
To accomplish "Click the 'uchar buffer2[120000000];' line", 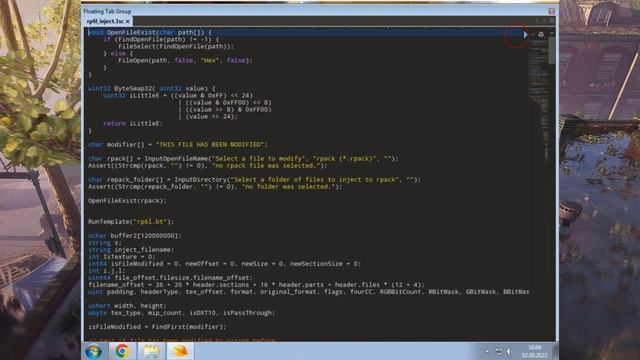I will [x=135, y=236].
